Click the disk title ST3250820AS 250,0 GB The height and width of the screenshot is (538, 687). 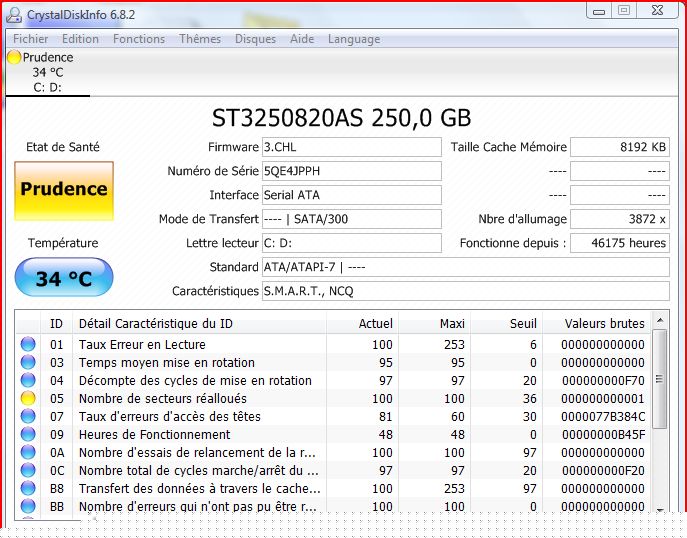point(341,118)
